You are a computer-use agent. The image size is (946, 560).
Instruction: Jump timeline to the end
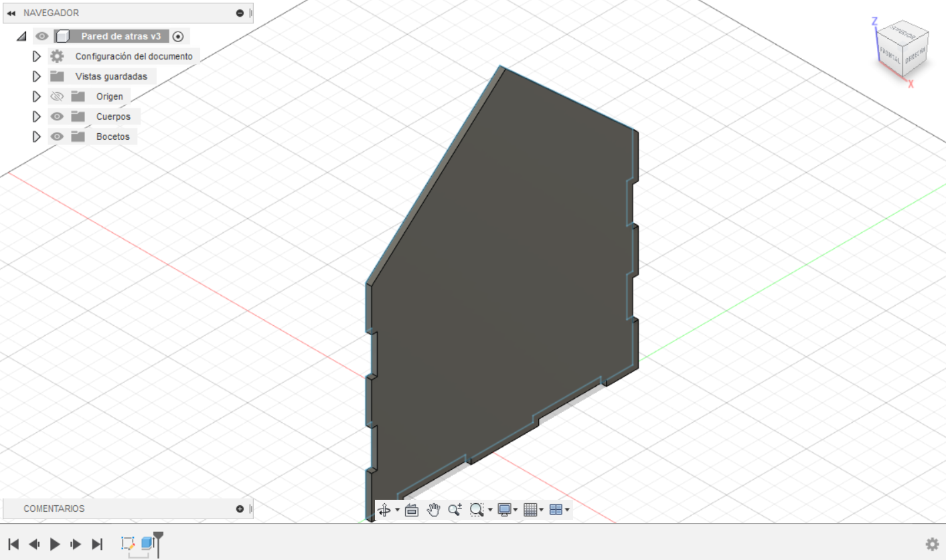pos(97,544)
